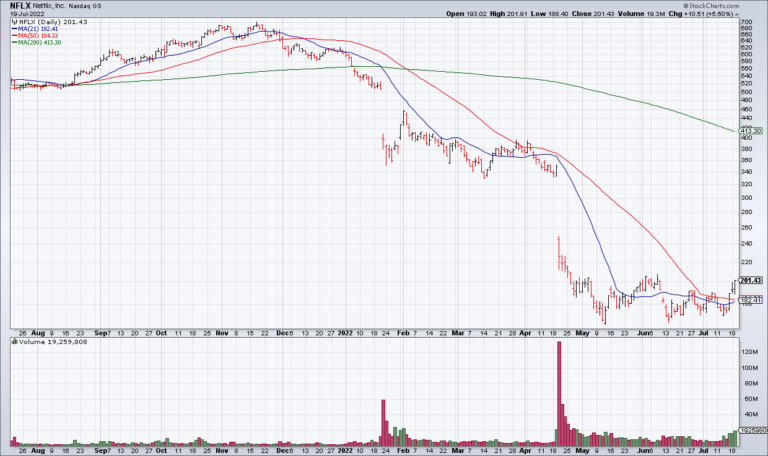Click the 700 price axis label
This screenshot has height=456, width=768.
point(746,22)
